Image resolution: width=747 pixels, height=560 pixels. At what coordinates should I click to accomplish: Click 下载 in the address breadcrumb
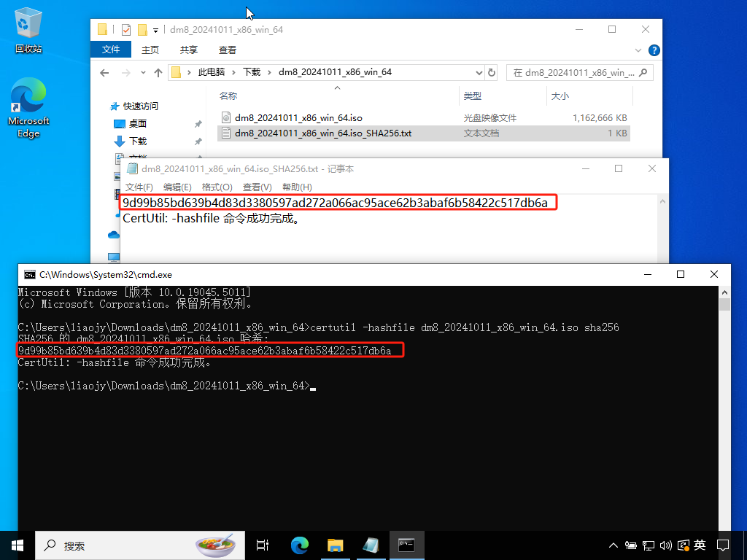252,72
